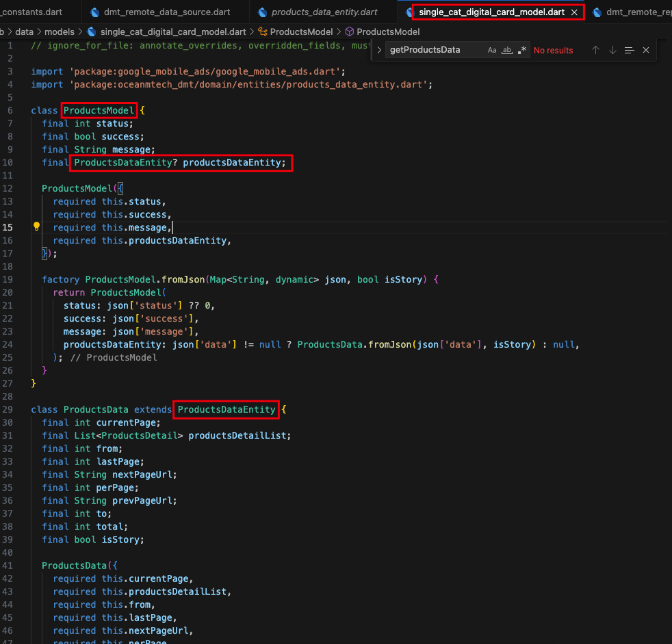The image size is (672, 644).
Task: Click ProductsData class name on line 29
Action: click(x=96, y=410)
